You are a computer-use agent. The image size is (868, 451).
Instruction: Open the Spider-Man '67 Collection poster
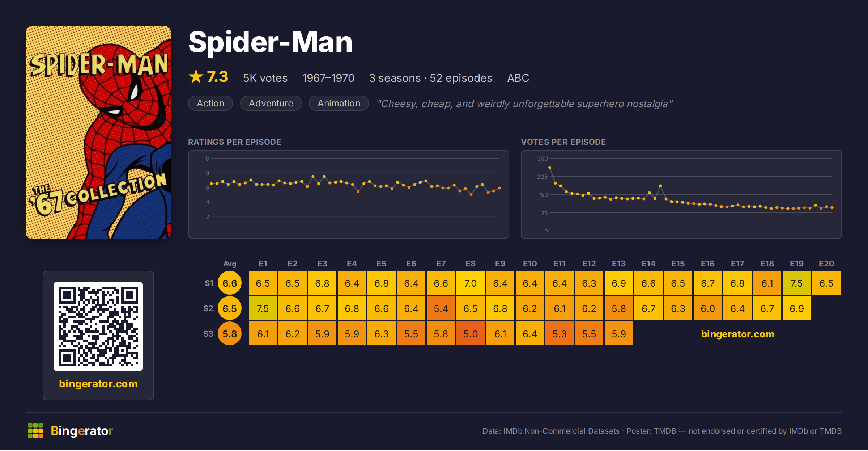98,132
